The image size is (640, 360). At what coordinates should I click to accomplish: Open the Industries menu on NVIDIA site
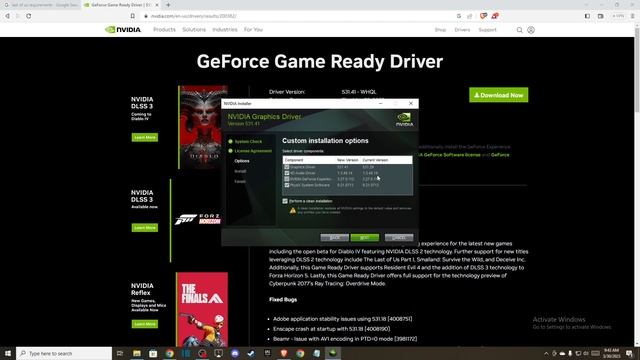[x=224, y=30]
